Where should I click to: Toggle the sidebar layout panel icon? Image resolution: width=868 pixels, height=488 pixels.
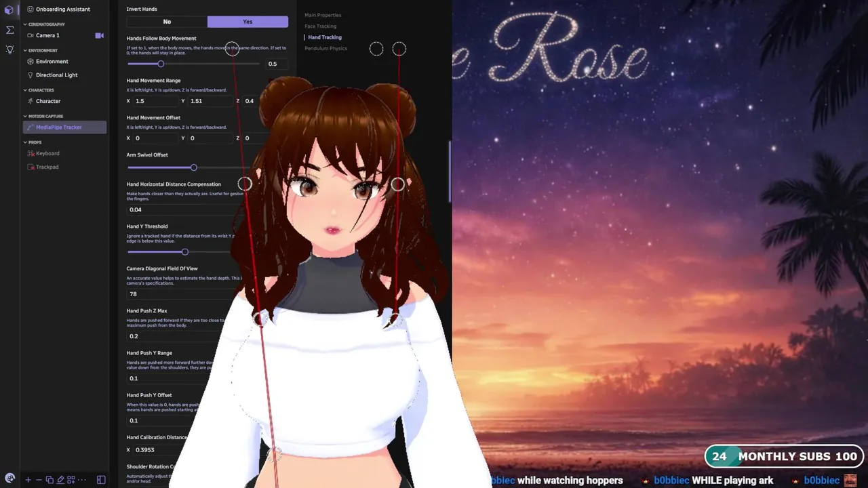click(101, 480)
